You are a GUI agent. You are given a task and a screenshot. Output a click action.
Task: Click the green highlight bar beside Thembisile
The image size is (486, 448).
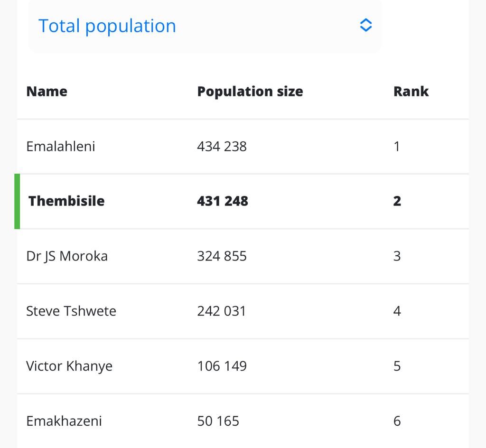17,201
